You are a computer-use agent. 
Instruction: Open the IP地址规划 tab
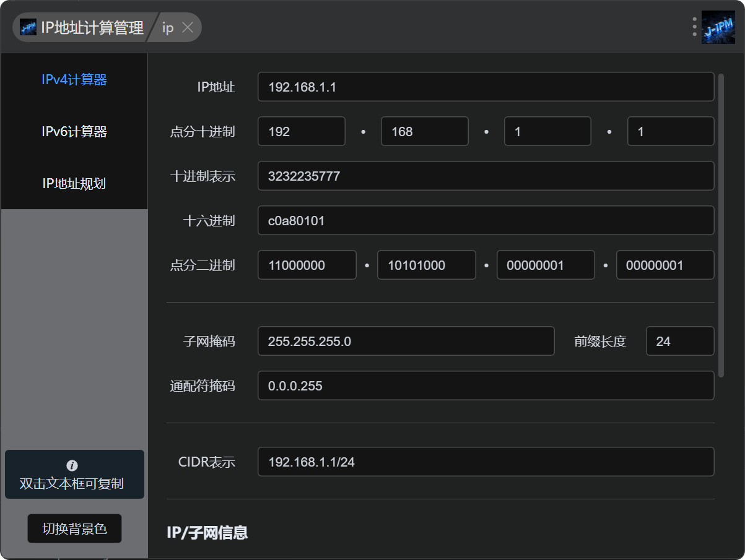coord(74,184)
